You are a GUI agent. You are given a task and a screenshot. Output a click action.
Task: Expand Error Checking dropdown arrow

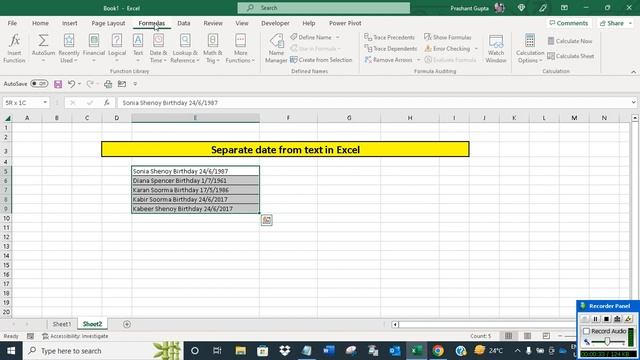(x=476, y=49)
